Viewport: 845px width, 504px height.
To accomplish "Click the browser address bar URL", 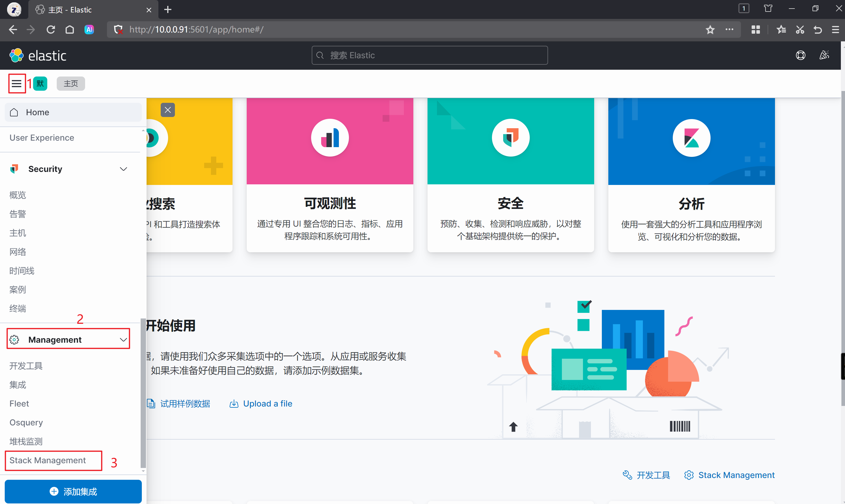I will 196,30.
